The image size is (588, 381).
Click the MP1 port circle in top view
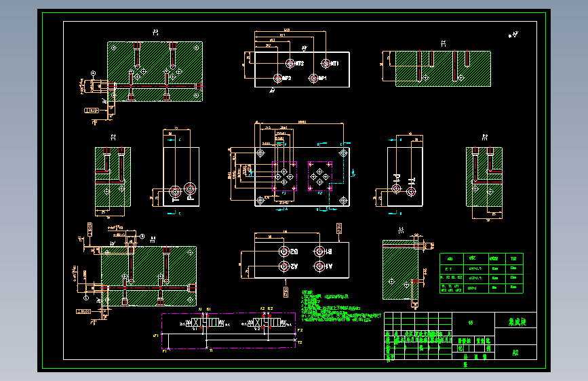point(313,79)
